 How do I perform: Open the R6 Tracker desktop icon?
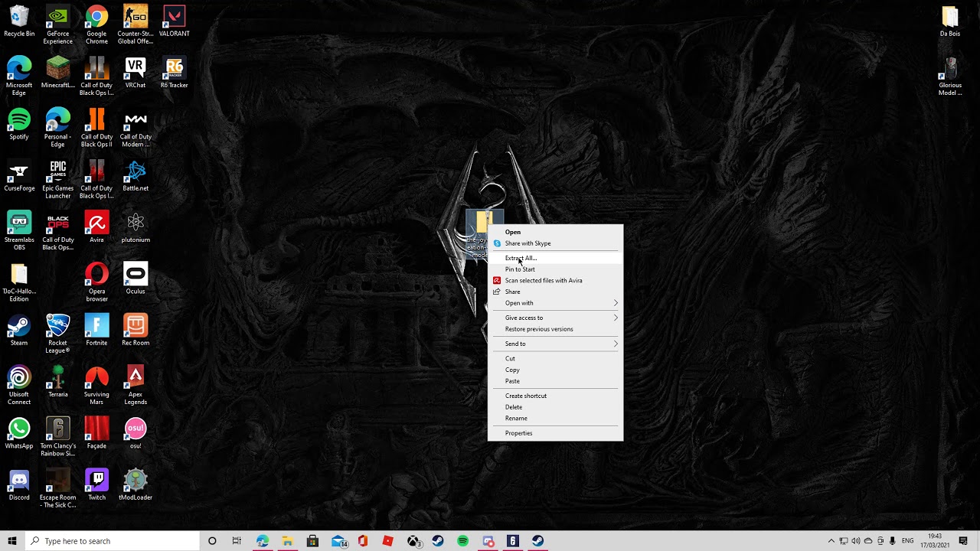[174, 73]
